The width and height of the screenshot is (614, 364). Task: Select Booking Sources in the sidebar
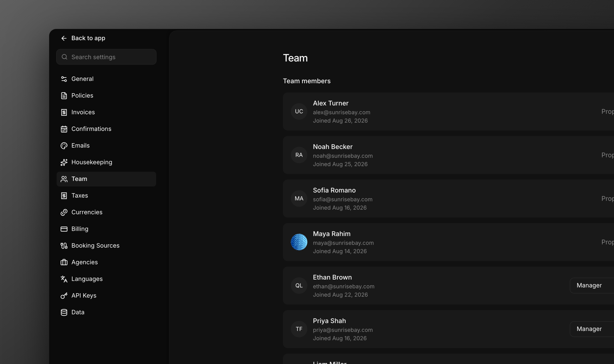click(106, 246)
